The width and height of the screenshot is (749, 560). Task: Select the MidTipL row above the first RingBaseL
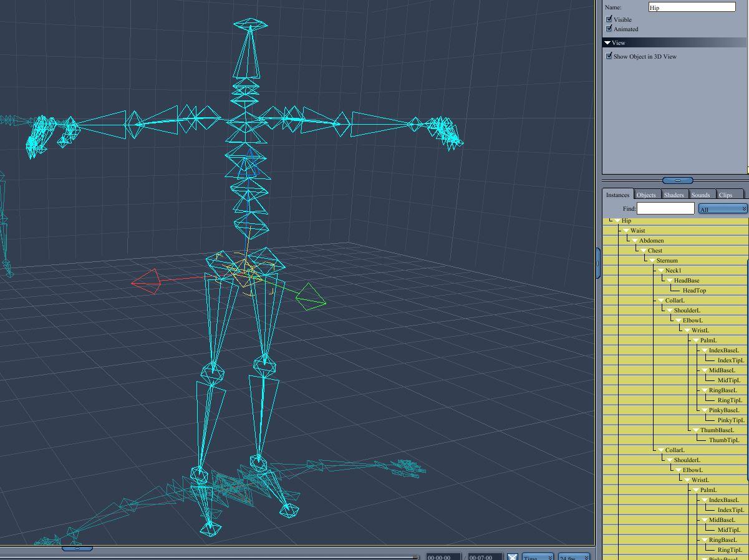click(x=675, y=380)
